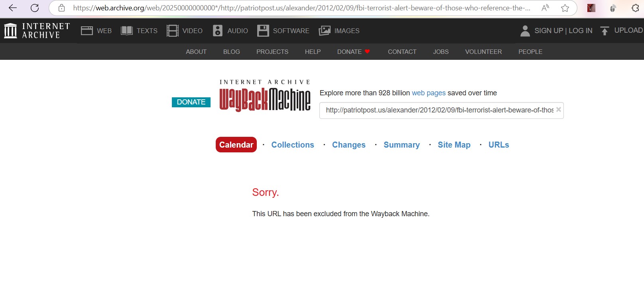Select the Images picture icon
This screenshot has width=644, height=284.
325,31
